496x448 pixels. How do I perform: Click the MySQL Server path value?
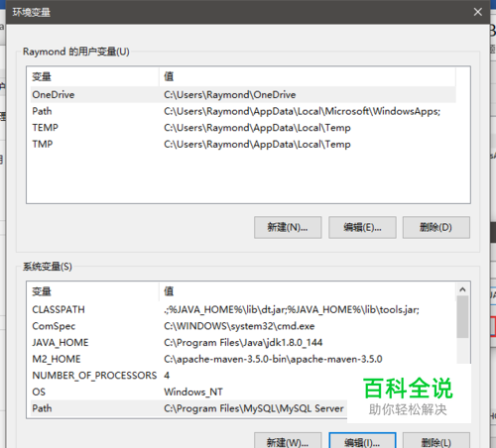click(x=254, y=408)
